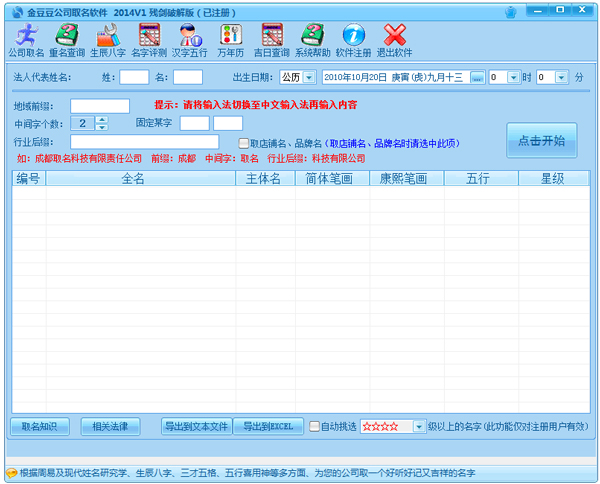Open 系统帮助 help book icon
600x484 pixels.
coord(313,39)
